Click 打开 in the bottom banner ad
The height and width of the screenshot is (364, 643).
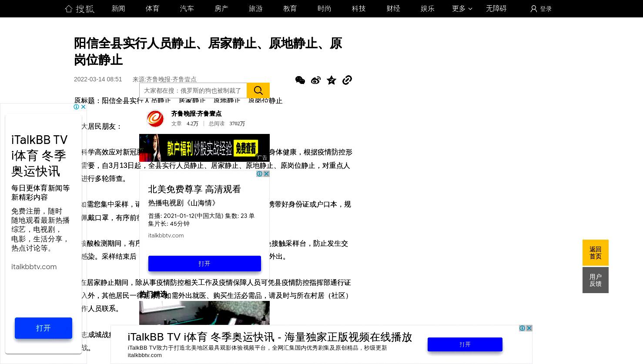pyautogui.click(x=465, y=344)
